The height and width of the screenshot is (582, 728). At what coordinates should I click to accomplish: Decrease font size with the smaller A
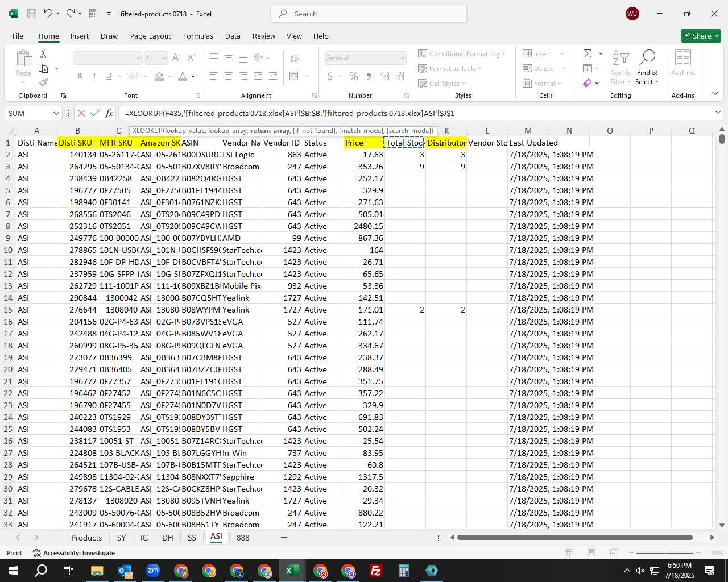191,57
